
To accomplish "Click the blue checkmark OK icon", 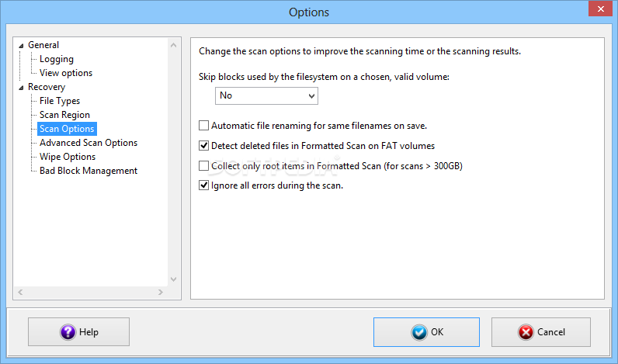I will coord(419,332).
